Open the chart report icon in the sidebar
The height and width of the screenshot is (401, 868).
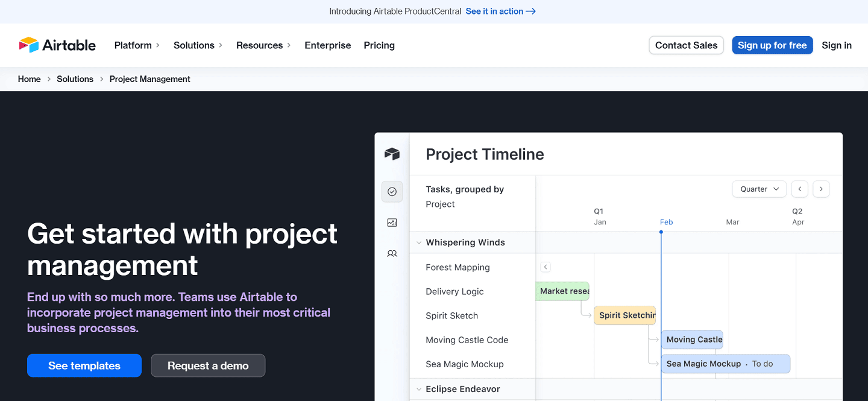coord(392,222)
